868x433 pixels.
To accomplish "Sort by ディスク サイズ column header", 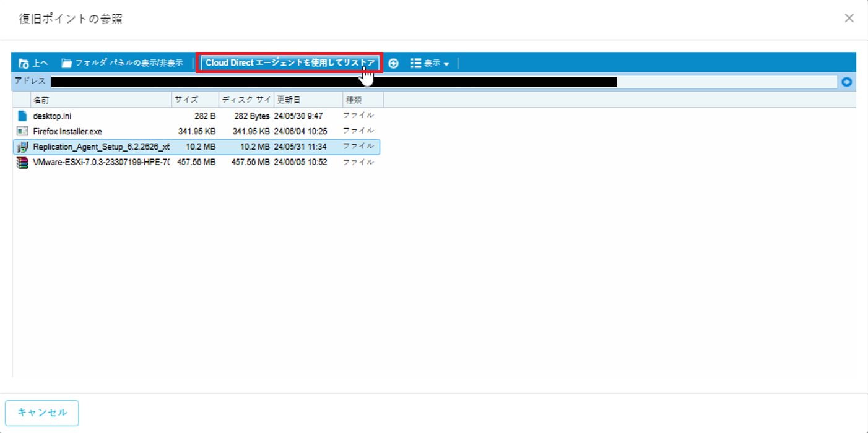I will (246, 100).
